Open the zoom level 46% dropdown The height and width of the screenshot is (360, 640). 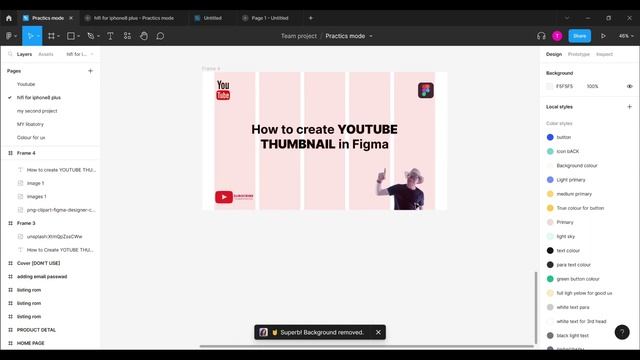coord(626,36)
